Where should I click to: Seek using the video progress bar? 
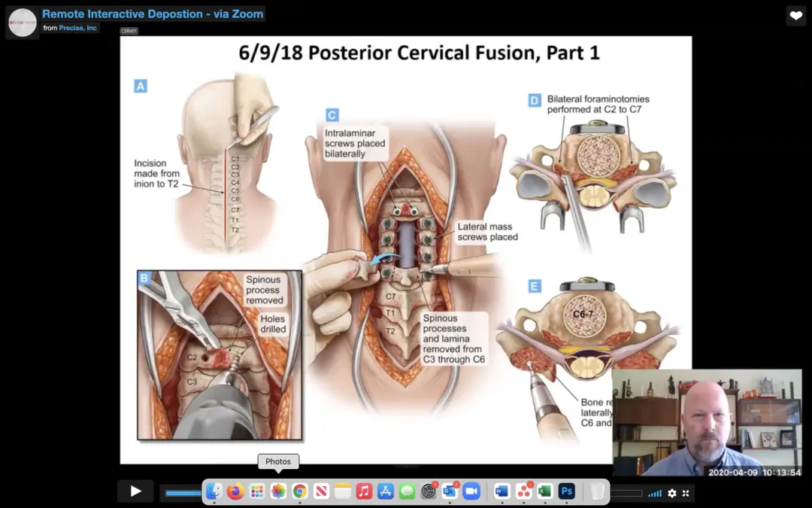[x=183, y=493]
